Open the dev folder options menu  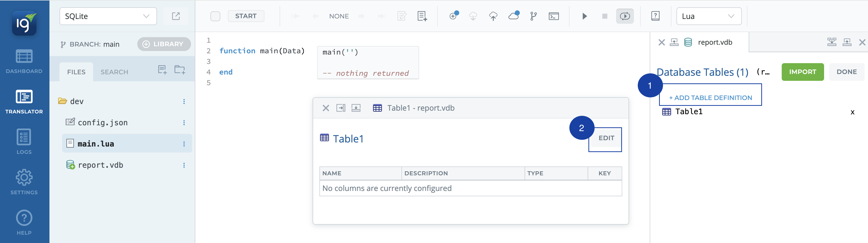tap(184, 102)
